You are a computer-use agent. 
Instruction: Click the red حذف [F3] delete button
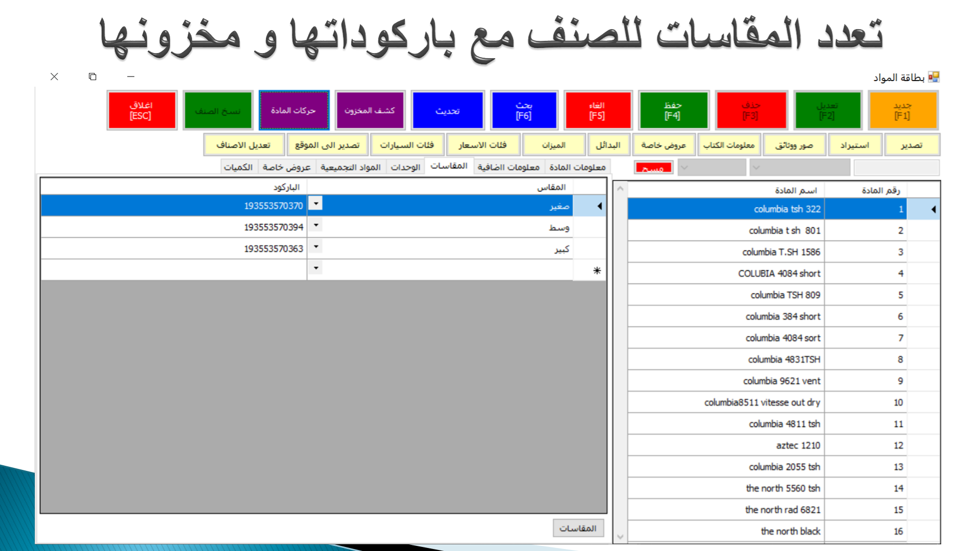point(751,110)
